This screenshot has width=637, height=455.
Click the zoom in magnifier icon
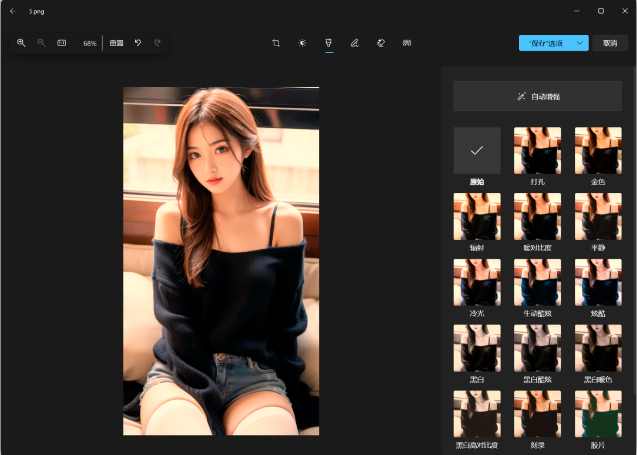(x=21, y=43)
